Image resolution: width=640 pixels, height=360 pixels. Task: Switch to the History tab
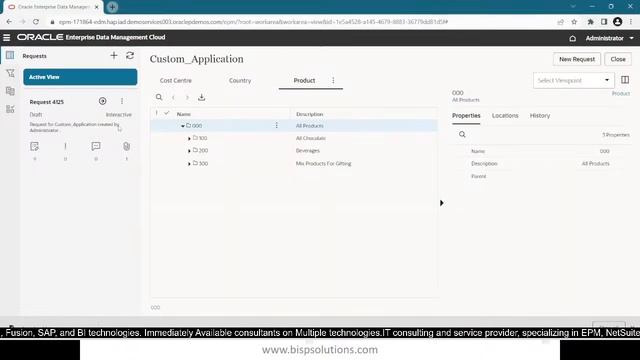540,116
